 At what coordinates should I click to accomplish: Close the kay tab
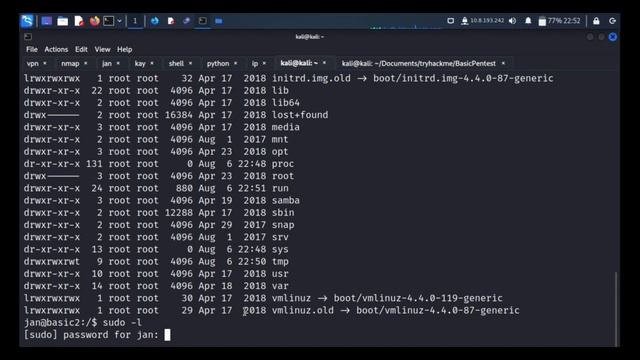pyautogui.click(x=152, y=63)
